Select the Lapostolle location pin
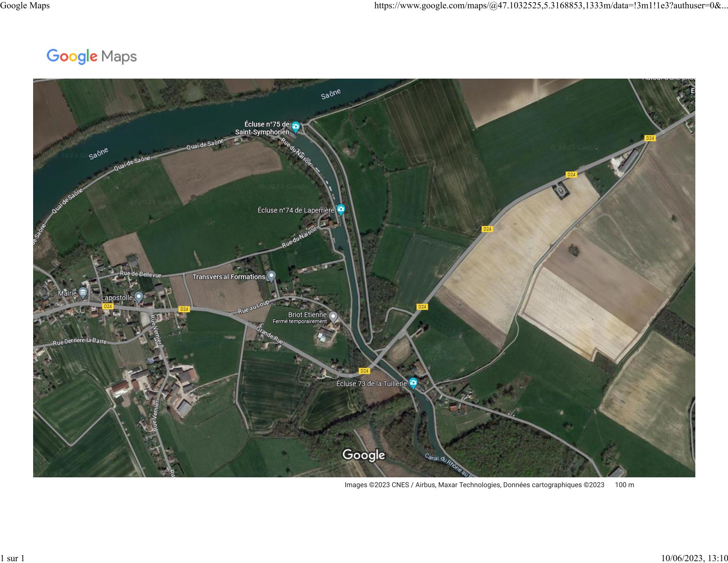Image resolution: width=728 pixels, height=563 pixels. pos(139,297)
